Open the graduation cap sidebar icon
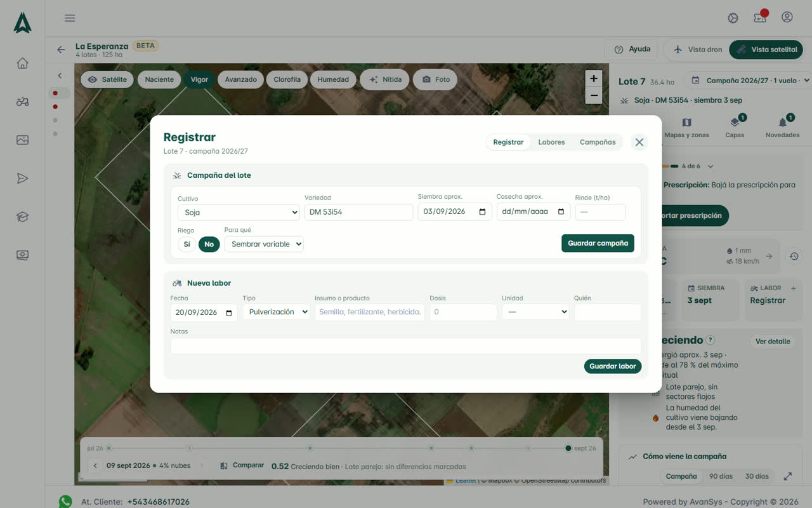Viewport: 812px width, 508px height. [x=22, y=217]
